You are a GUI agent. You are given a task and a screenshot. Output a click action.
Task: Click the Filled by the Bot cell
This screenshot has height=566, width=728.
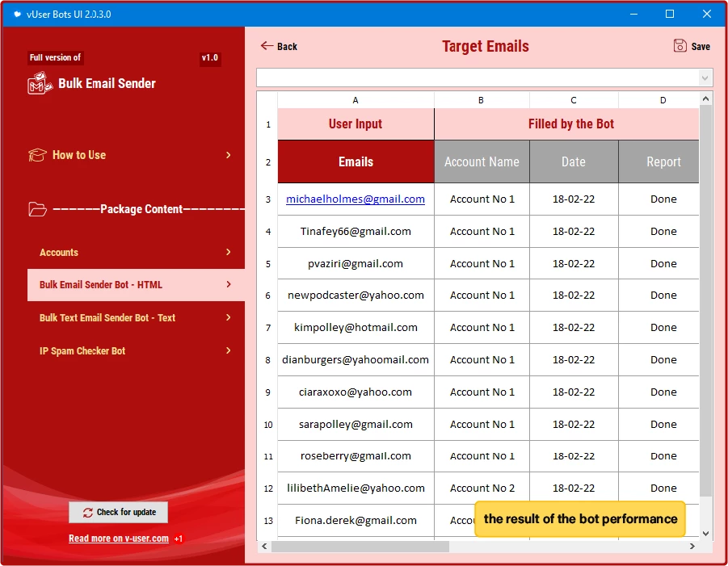pos(567,124)
